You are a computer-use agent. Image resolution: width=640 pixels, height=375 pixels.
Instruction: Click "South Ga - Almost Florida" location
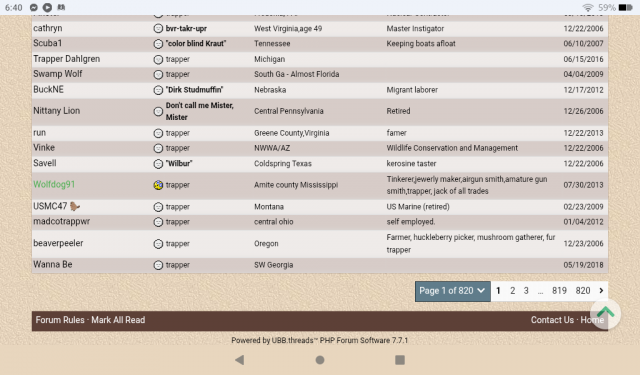point(296,74)
